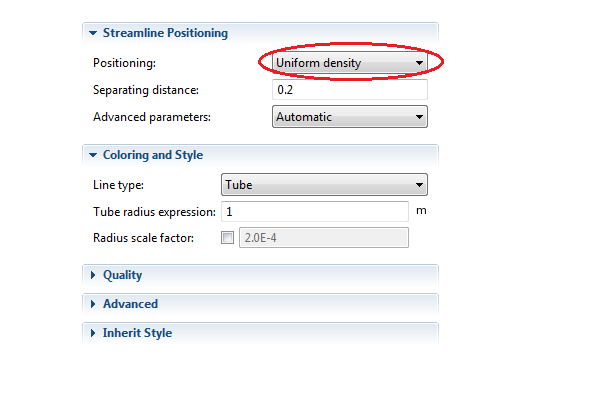The height and width of the screenshot is (400, 600).
Task: Click the Separating distance input field
Action: (350, 90)
